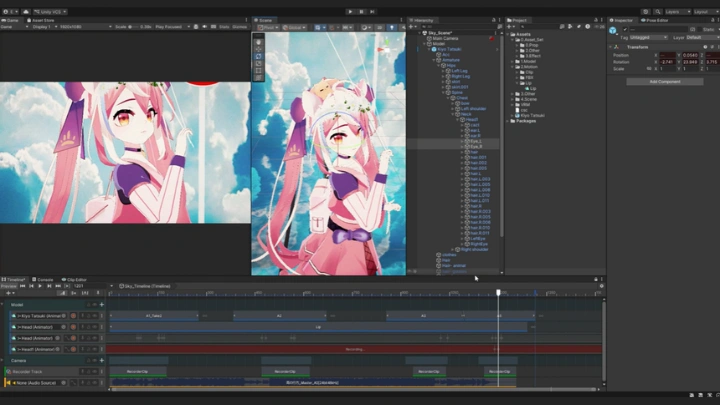Click the Add Component button

pyautogui.click(x=664, y=82)
